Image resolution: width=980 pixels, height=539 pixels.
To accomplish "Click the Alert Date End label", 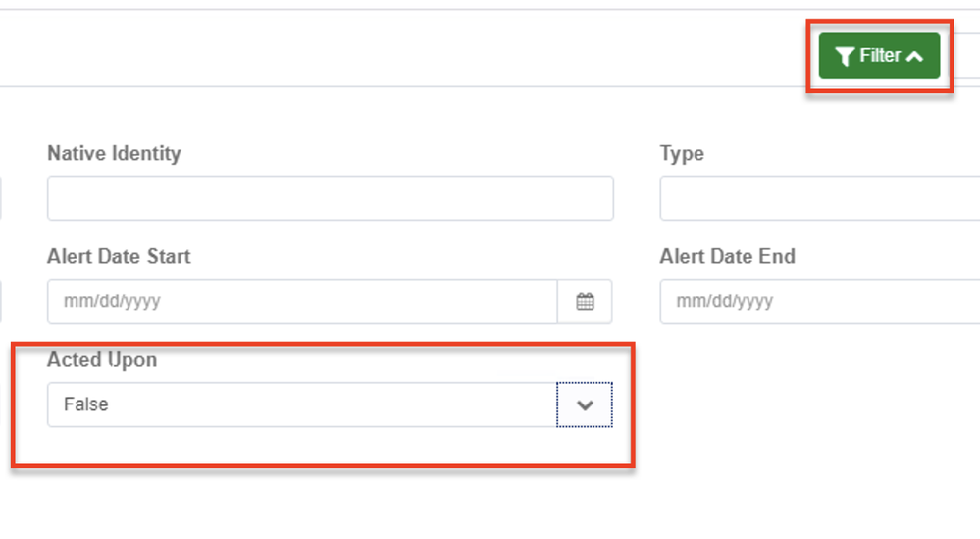I will 727,256.
